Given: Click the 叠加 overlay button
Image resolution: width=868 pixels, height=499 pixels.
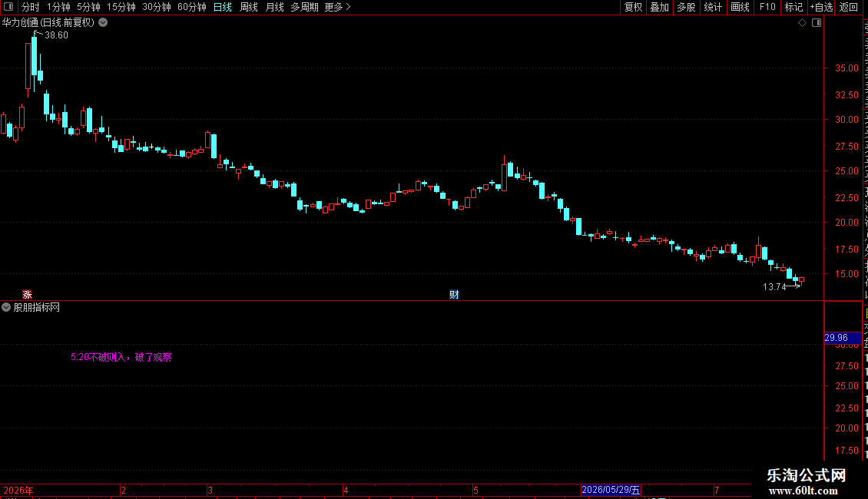Looking at the screenshot, I should click(x=659, y=7).
